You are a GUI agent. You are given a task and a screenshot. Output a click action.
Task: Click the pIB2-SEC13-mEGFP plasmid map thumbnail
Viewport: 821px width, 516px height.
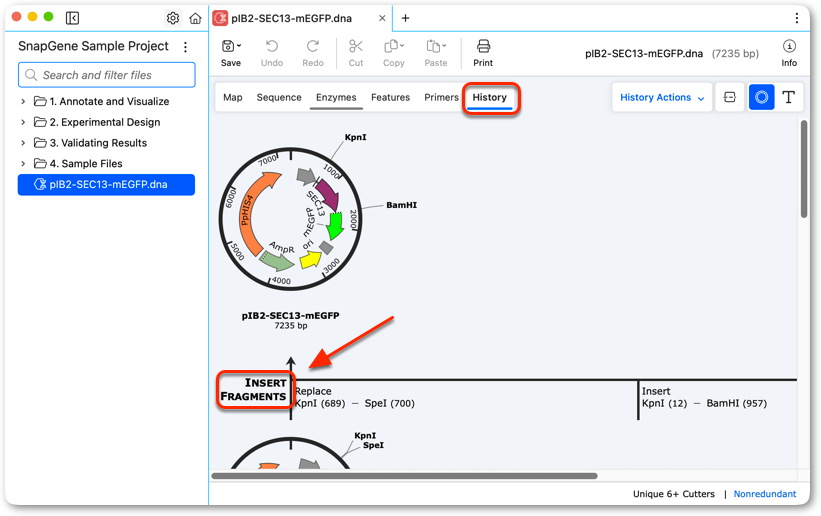(291, 218)
